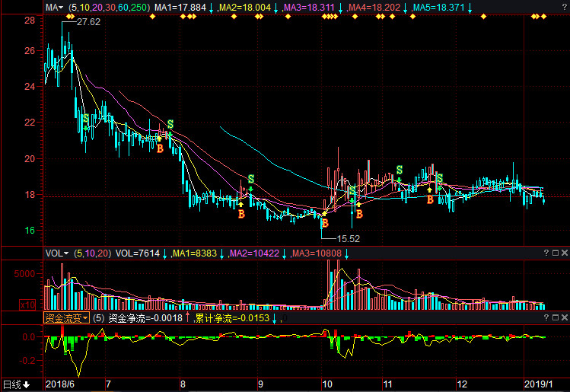This screenshot has height=392, width=570.
Task: Open the 日线 period selector
Action: [x=16, y=384]
